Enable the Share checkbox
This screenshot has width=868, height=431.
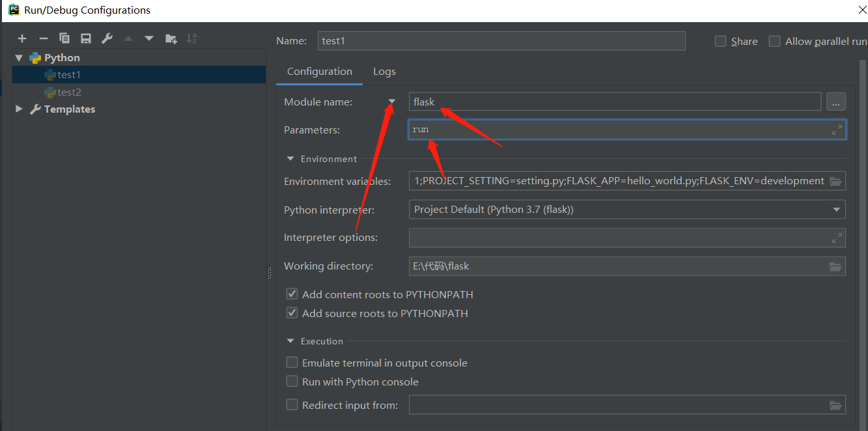click(720, 41)
